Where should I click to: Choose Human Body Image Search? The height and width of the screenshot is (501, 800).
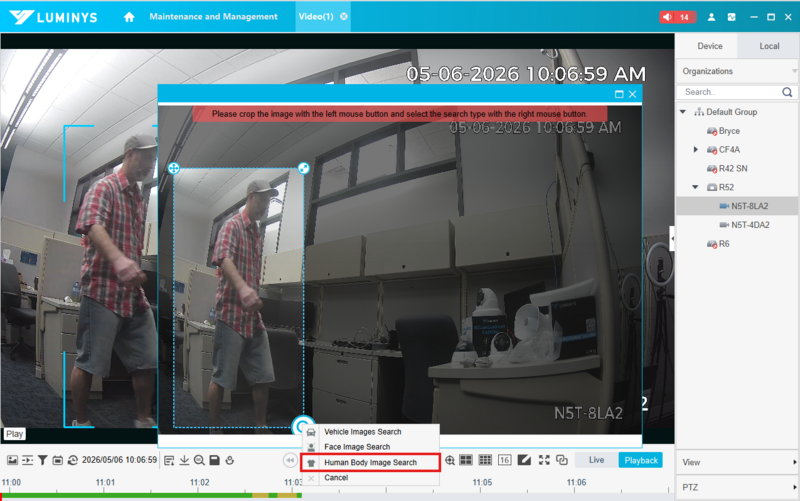click(x=370, y=462)
